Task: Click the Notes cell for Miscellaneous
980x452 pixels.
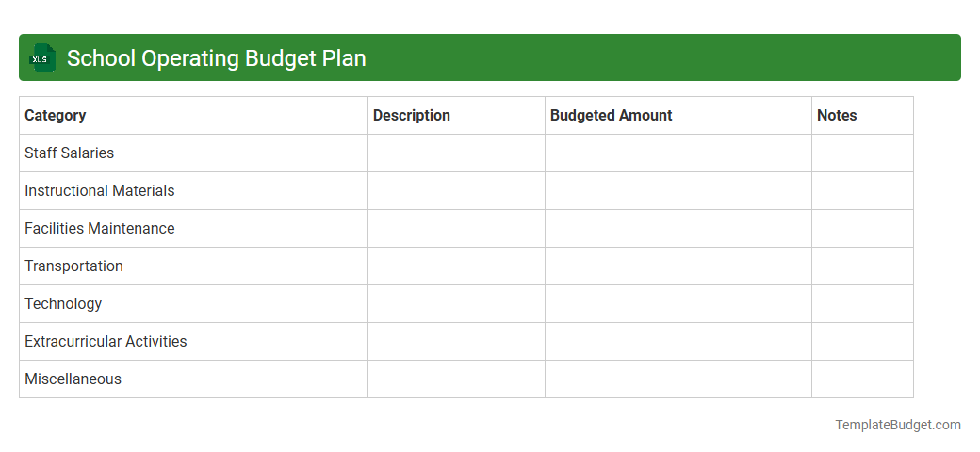Action: point(862,379)
